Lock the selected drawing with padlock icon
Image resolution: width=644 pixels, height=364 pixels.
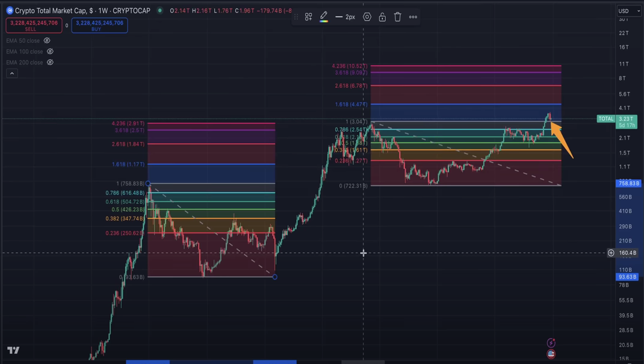click(382, 17)
